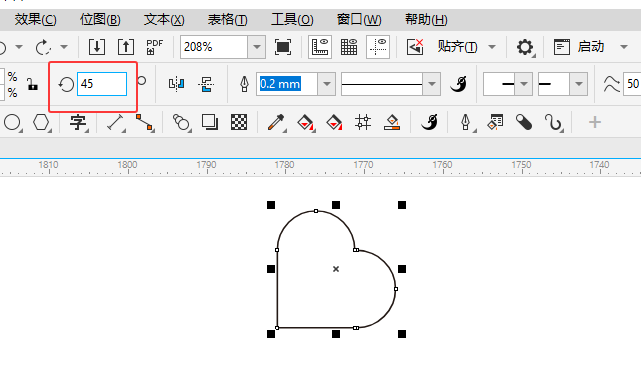Open the options gear icon
This screenshot has width=641, height=383.
[525, 47]
